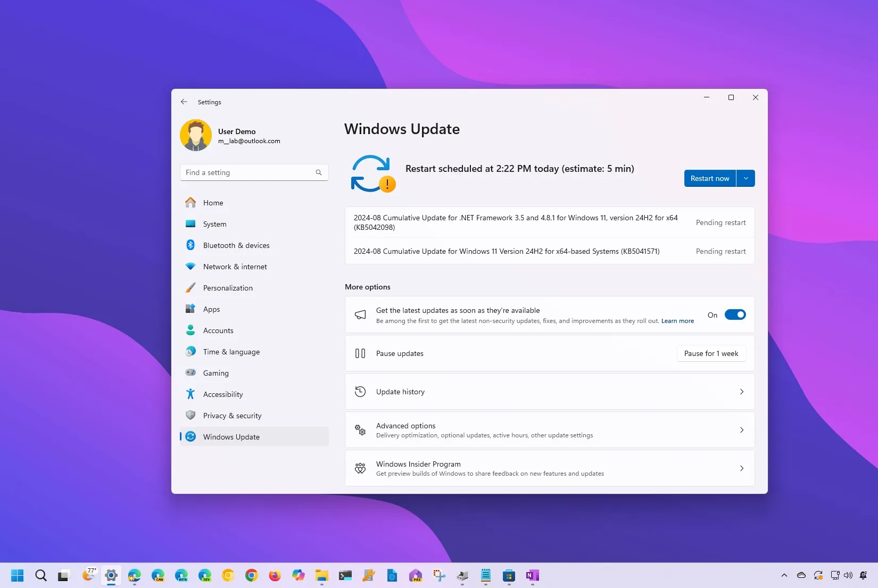Viewport: 878px width, 588px height.
Task: Click the search magnifier in Find a setting
Action: click(x=319, y=172)
